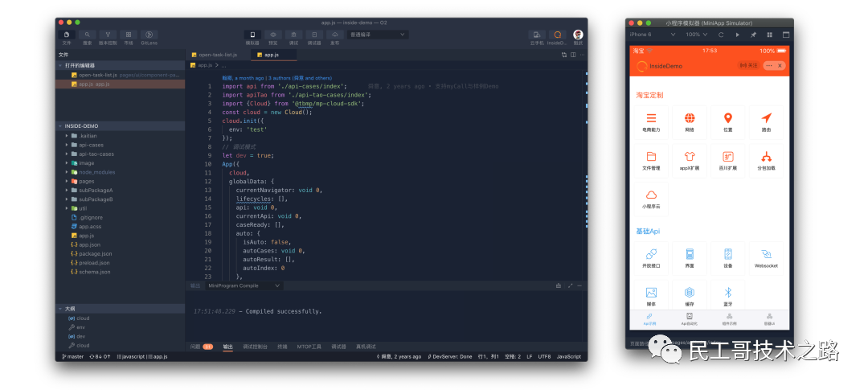868x390 pixels.
Task: Click DevServer: Done in status bar
Action: tap(449, 357)
